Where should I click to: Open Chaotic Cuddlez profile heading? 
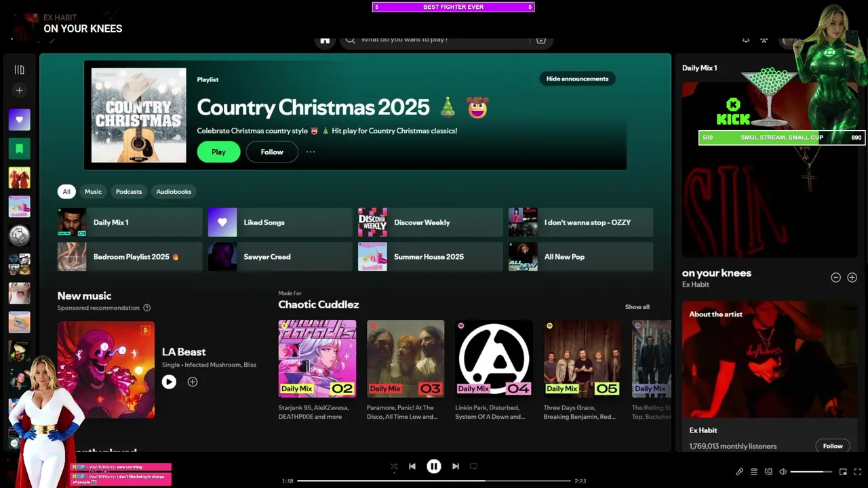[x=319, y=305]
